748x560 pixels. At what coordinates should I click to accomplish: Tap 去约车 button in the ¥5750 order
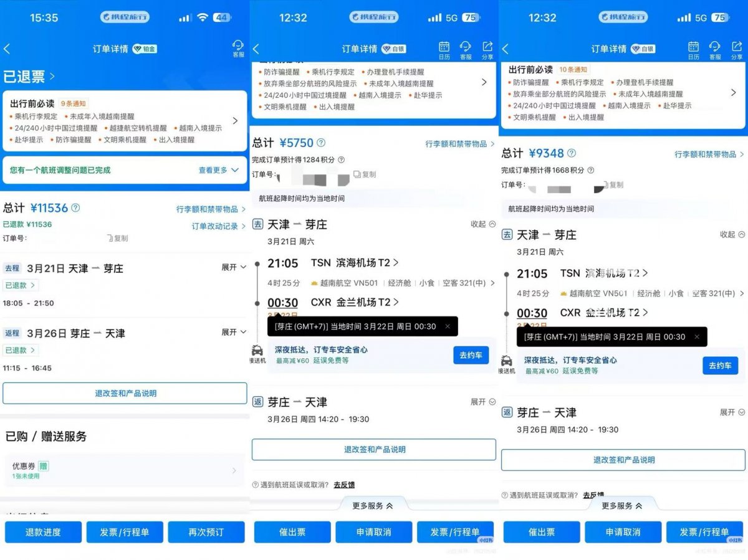pos(471,355)
